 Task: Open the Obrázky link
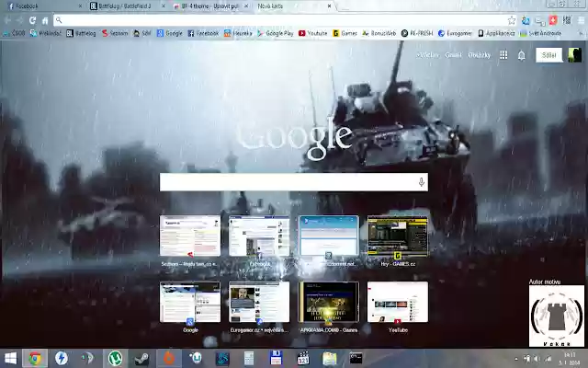coord(480,55)
